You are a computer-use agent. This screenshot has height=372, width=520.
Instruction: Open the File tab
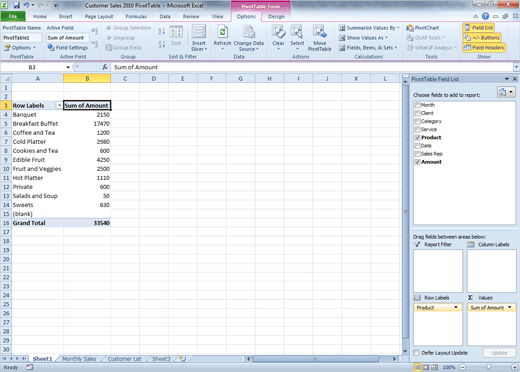pos(13,16)
